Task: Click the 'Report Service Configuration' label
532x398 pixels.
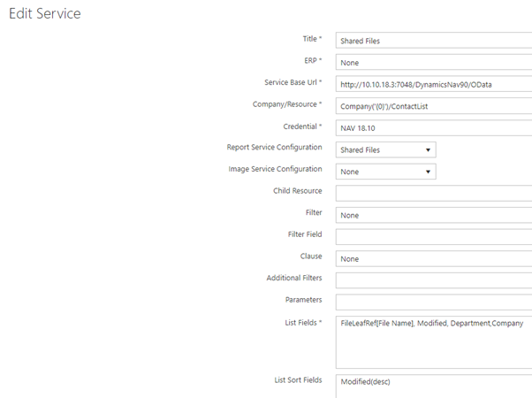Action: pyautogui.click(x=274, y=147)
